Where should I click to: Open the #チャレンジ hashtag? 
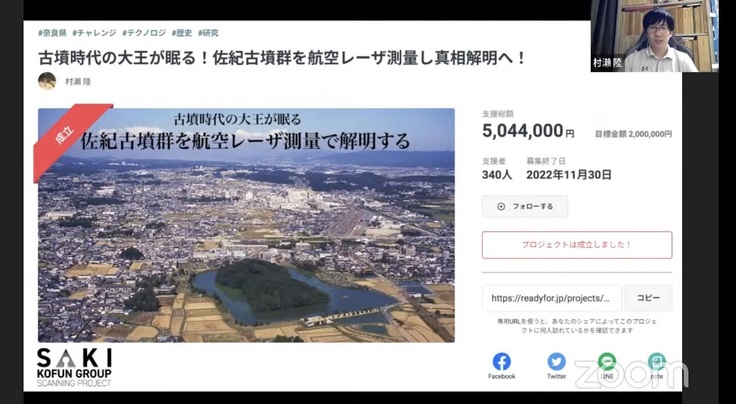tap(94, 33)
